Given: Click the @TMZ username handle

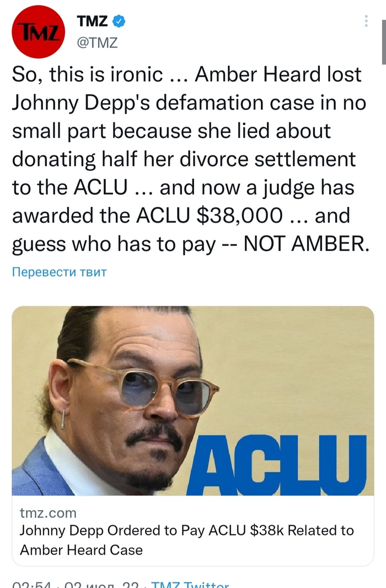Looking at the screenshot, I should (x=97, y=40).
